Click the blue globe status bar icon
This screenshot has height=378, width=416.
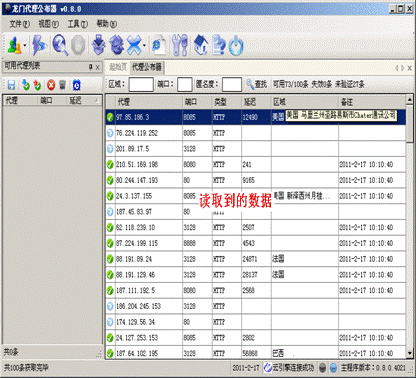coord(333,368)
